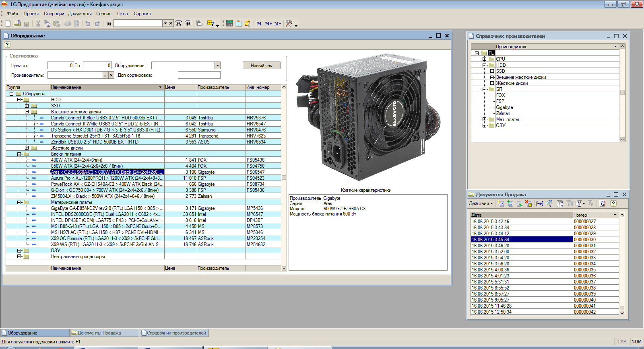Click the find previous binoculars icon
Screen dimensions: 644x349
click(x=188, y=23)
